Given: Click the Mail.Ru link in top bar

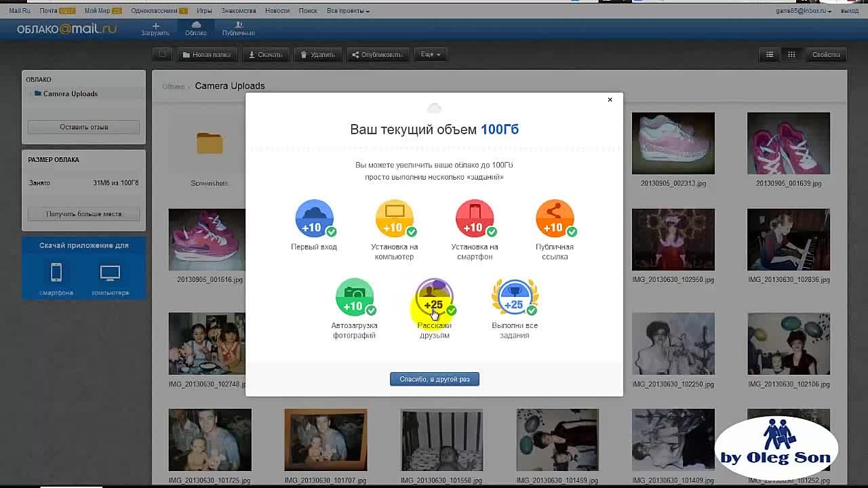Looking at the screenshot, I should (20, 11).
